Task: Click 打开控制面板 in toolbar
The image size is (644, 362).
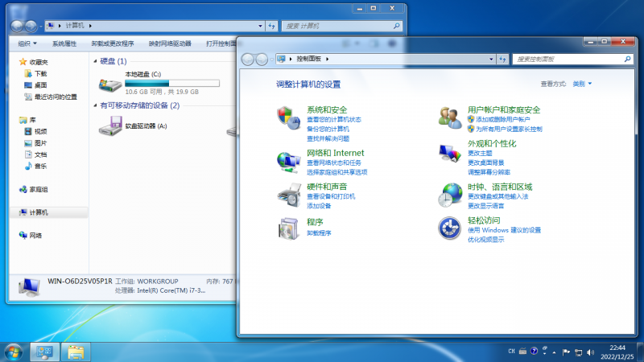Action: [221, 43]
